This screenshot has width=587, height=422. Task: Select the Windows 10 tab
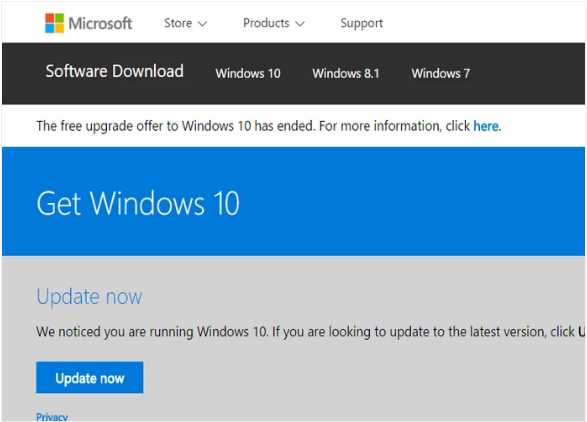[x=248, y=73]
